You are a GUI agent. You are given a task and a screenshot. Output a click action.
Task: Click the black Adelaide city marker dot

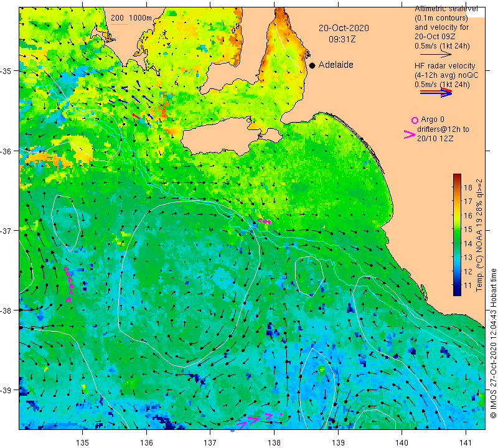(312, 65)
